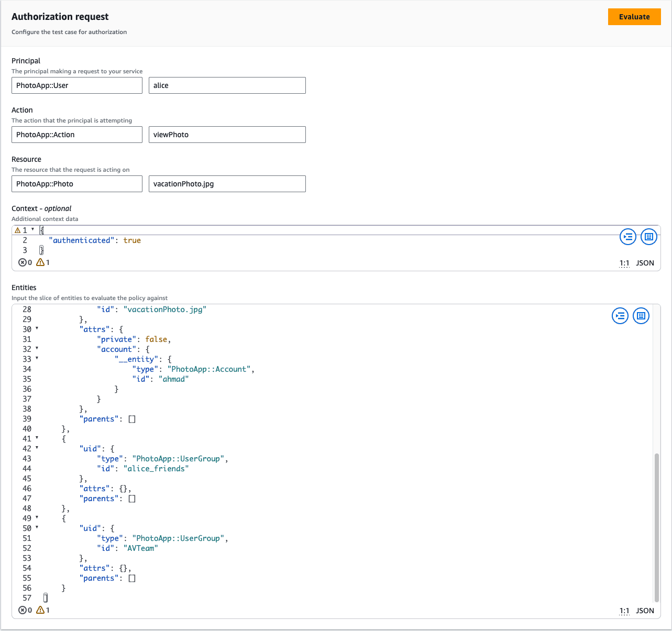
Task: Click the action ID field containing viewPhoto
Action: pos(227,135)
